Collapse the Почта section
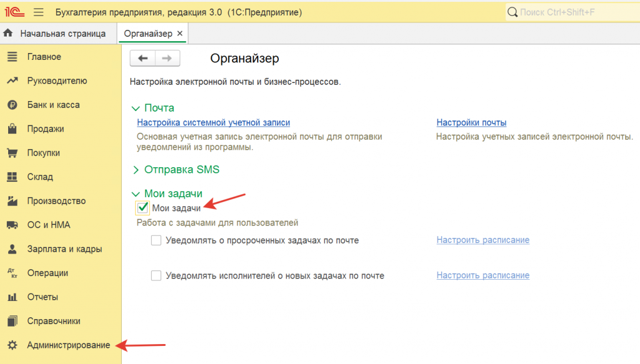Screen dimensions: 640x364 tap(136, 109)
